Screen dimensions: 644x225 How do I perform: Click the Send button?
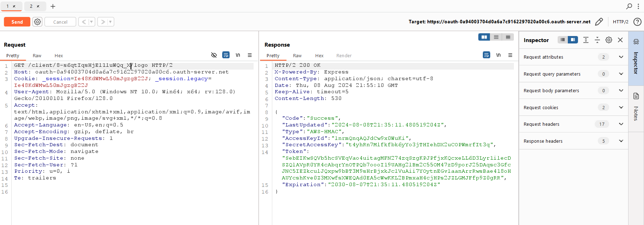[x=17, y=22]
